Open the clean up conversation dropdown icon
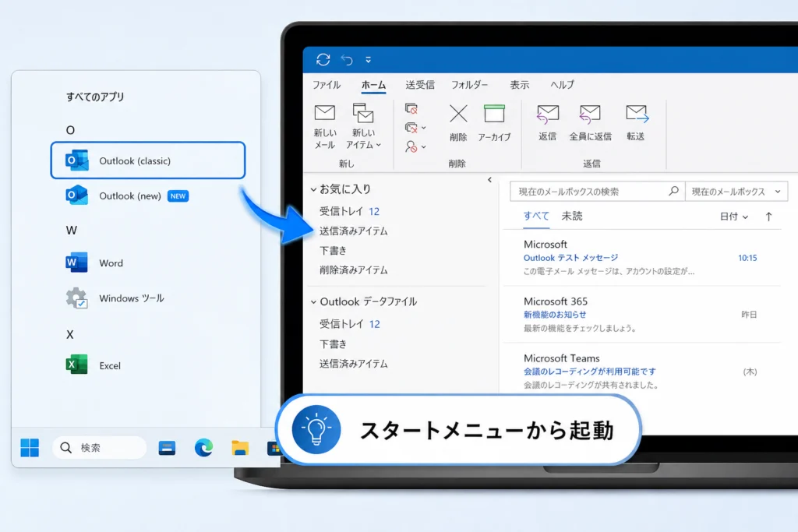 coord(415,128)
